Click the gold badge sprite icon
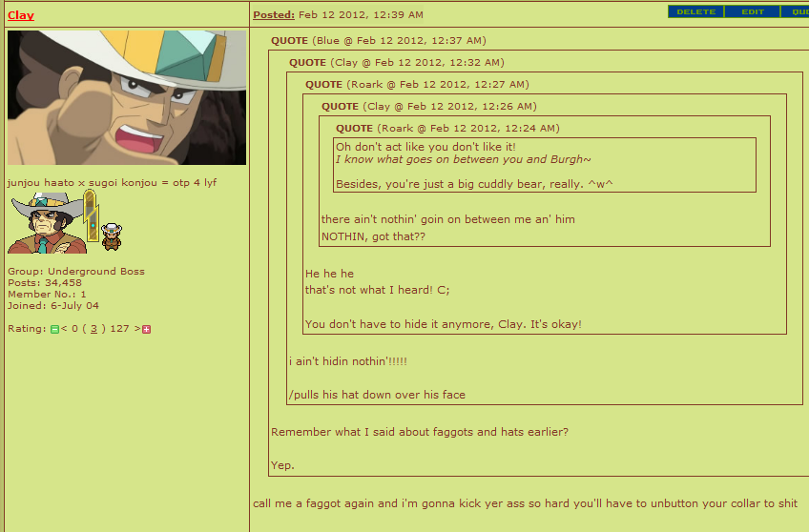Image resolution: width=809 pixels, height=532 pixels. tap(91, 215)
